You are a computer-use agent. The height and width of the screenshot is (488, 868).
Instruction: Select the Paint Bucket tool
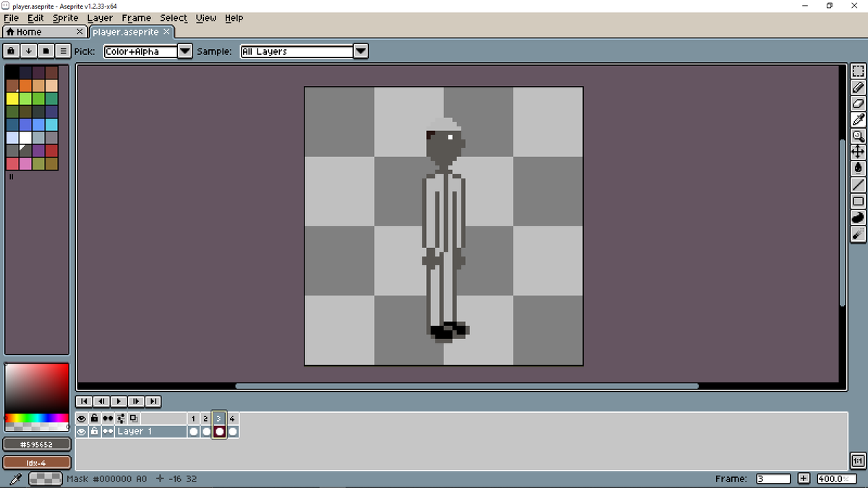(858, 168)
